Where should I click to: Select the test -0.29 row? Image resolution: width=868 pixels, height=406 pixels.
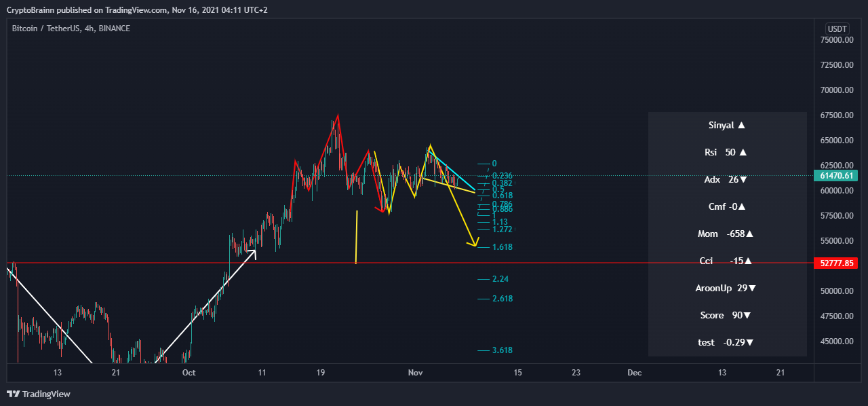[728, 343]
